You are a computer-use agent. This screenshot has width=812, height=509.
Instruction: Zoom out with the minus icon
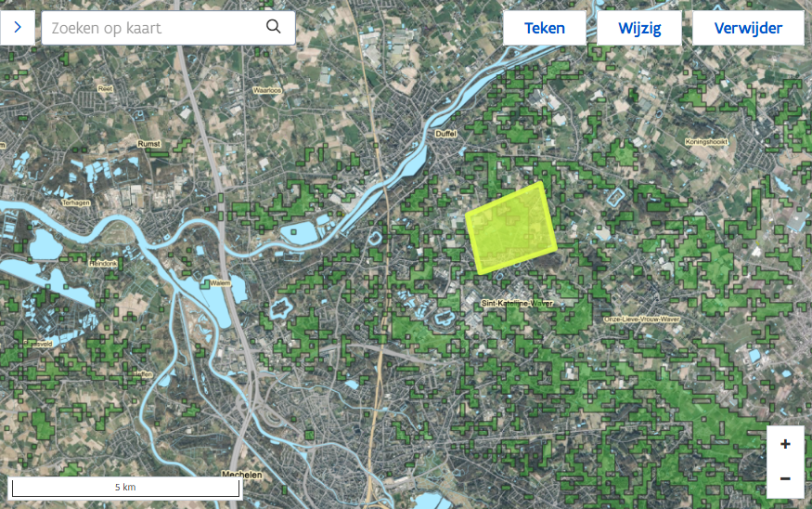785,479
